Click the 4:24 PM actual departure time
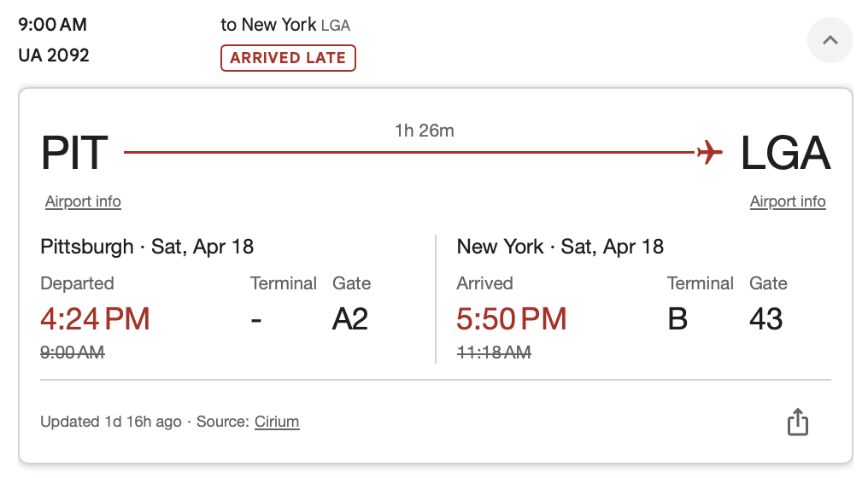 click(96, 319)
